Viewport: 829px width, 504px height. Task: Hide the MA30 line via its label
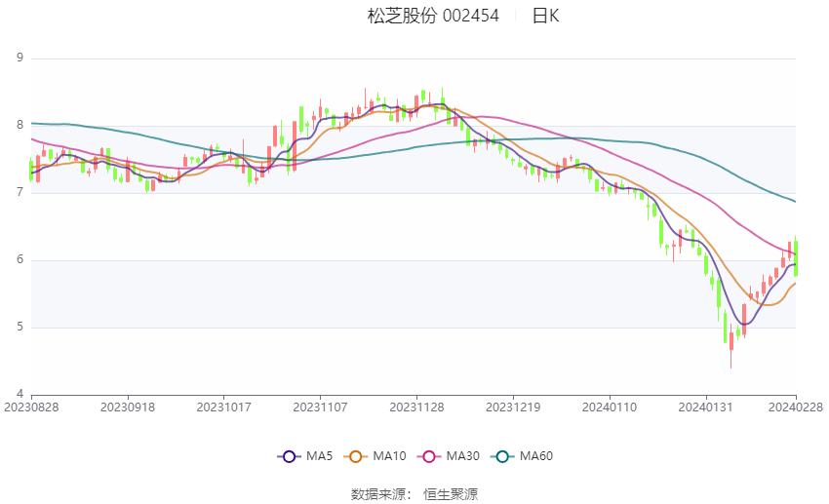coord(462,456)
